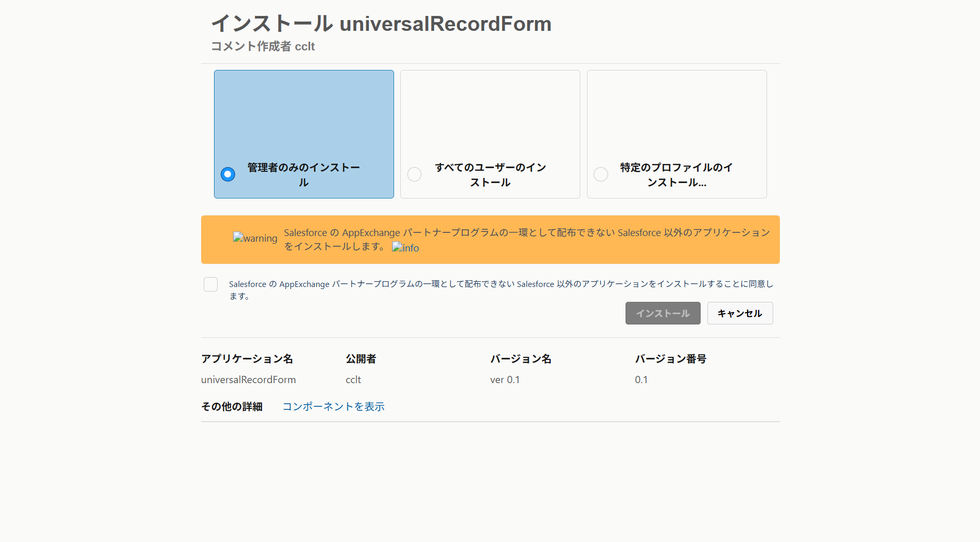Start installing the universalRecordForm package
The image size is (980, 542).
(x=663, y=313)
